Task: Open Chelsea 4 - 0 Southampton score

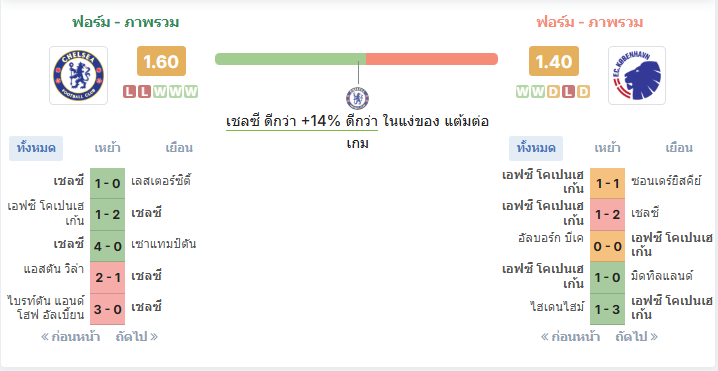Action: point(108,246)
